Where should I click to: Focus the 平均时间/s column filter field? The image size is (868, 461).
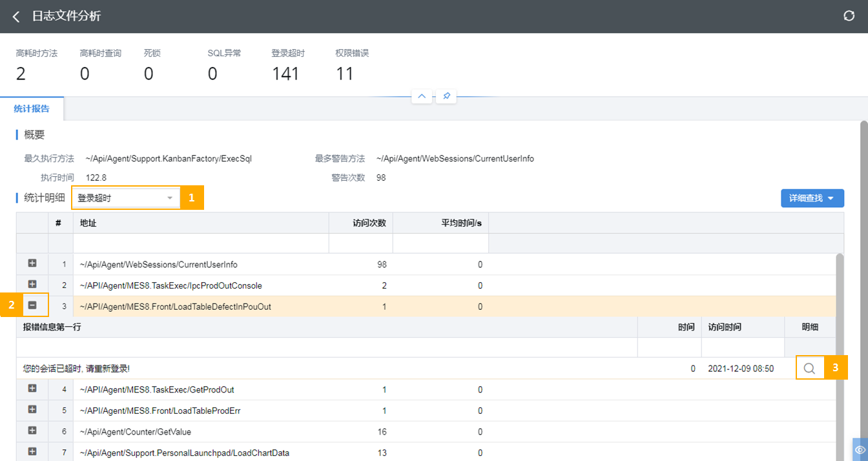(x=441, y=243)
